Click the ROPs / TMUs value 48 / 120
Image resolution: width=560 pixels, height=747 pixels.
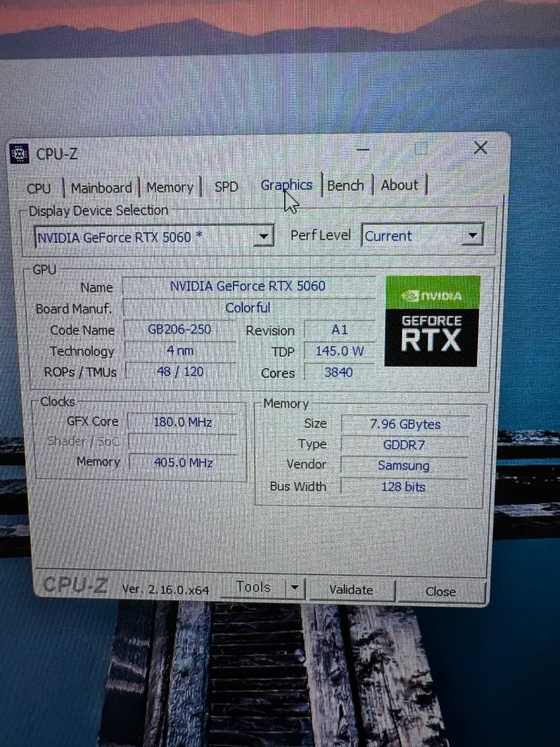[x=180, y=372]
